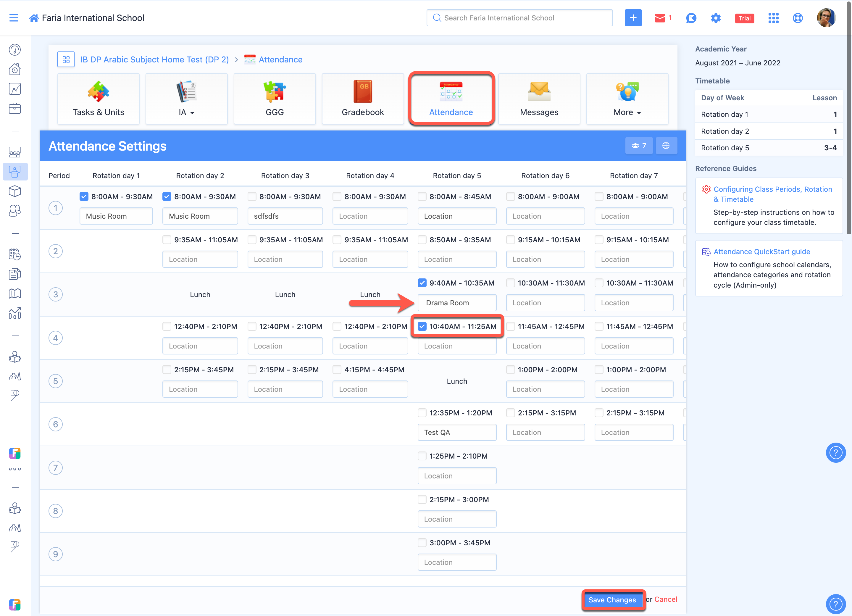
Task: Click the two-people users icon in sidebar
Action: pyautogui.click(x=15, y=211)
